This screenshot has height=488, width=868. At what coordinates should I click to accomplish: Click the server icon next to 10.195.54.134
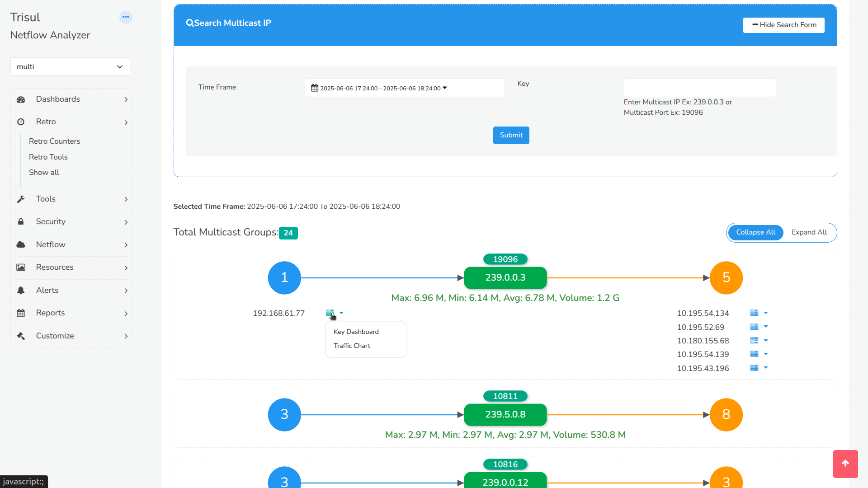tap(754, 313)
